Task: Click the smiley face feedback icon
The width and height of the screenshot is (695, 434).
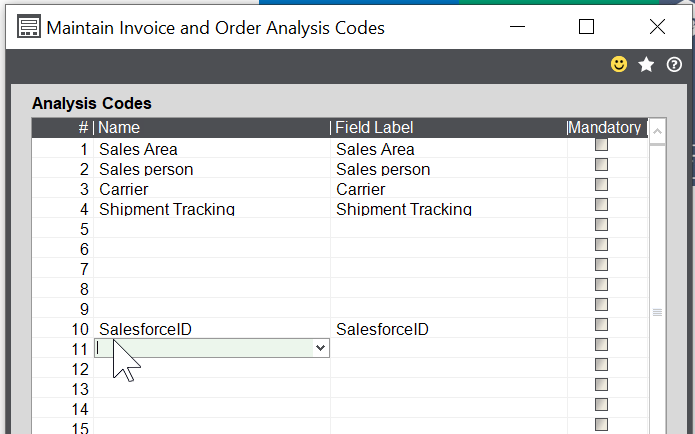Action: click(x=619, y=64)
